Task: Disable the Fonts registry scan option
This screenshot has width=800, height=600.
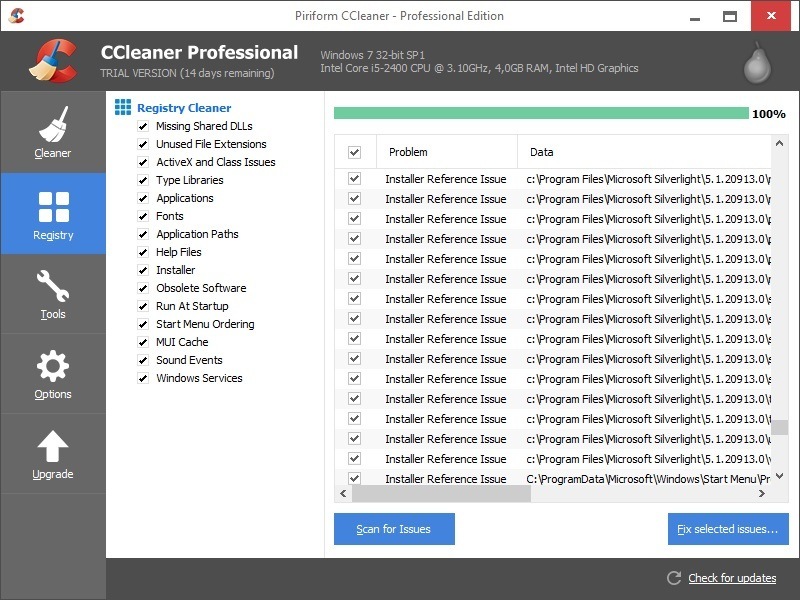Action: (x=141, y=216)
